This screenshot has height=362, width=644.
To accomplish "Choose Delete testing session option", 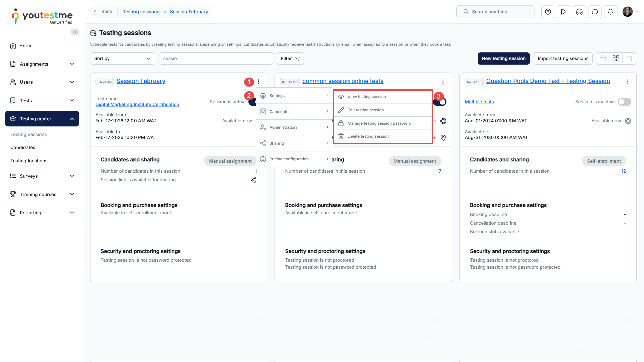I will coord(368,136).
